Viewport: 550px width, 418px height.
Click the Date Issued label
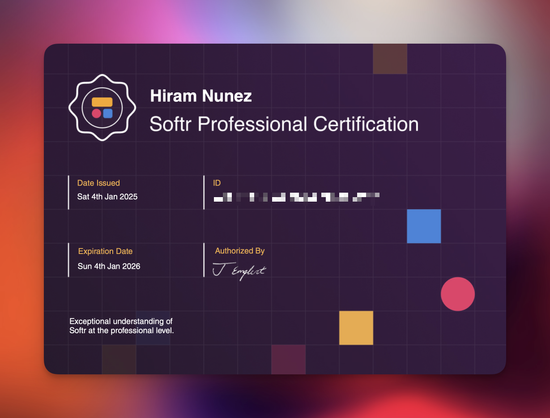99,183
